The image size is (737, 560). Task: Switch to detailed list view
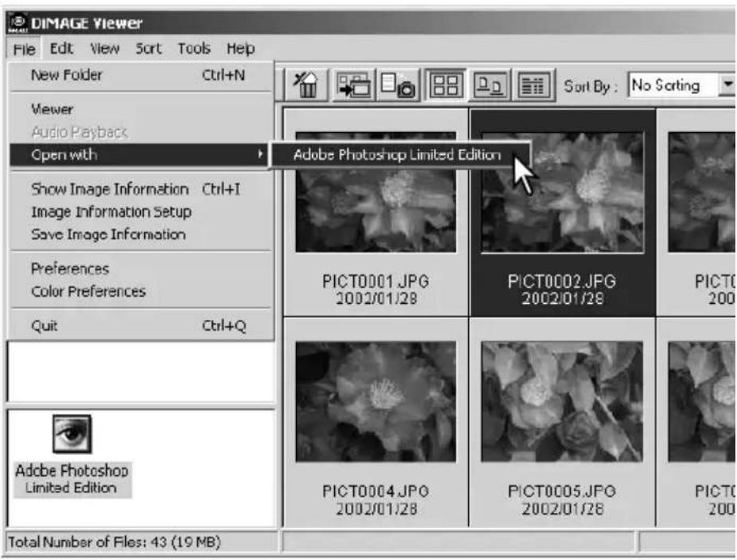pyautogui.click(x=534, y=85)
